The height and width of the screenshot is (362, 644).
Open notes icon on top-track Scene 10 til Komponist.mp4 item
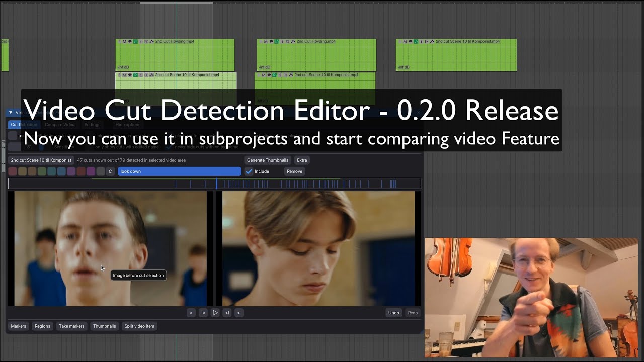[x=411, y=42]
